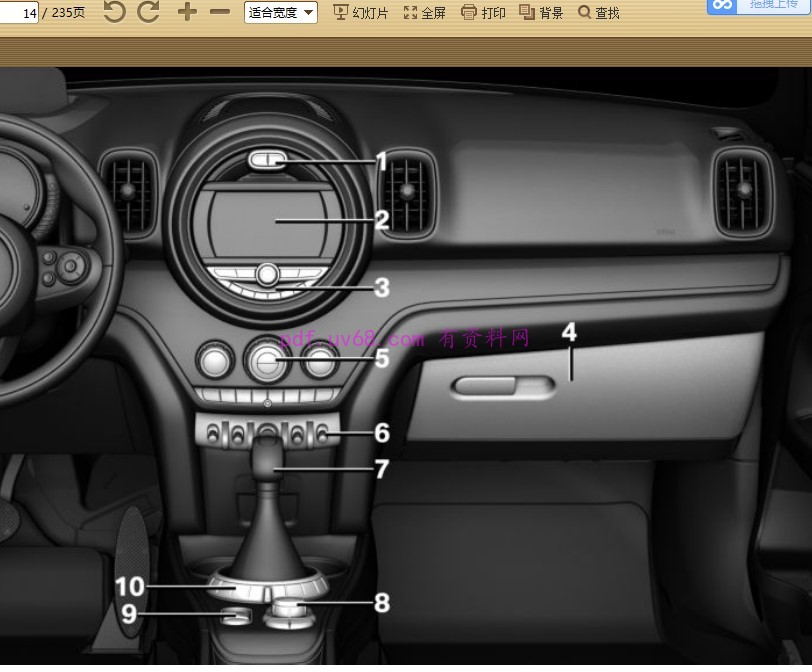Click the page number input field
This screenshot has width=812, height=672.
click(19, 12)
